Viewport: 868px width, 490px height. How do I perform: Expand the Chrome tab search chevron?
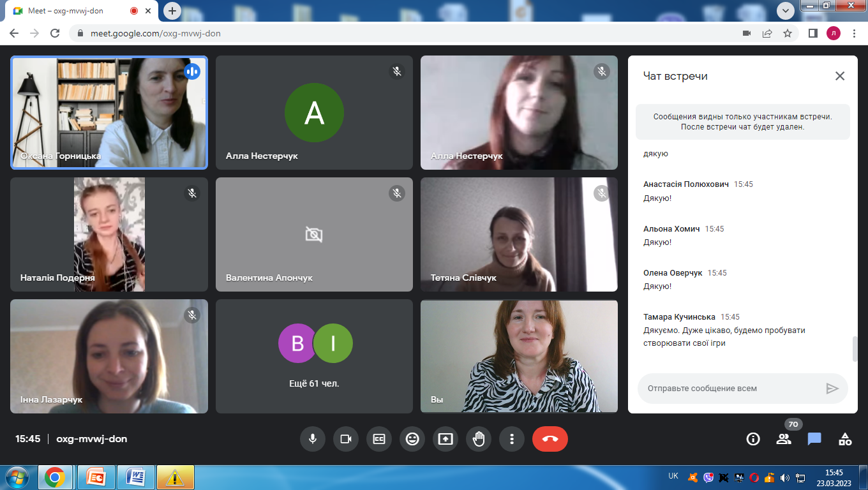tap(785, 11)
